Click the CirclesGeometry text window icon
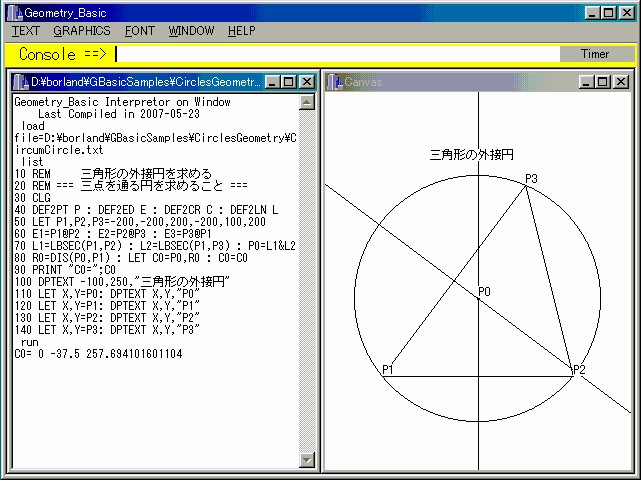This screenshot has height=480, width=641. 20,82
